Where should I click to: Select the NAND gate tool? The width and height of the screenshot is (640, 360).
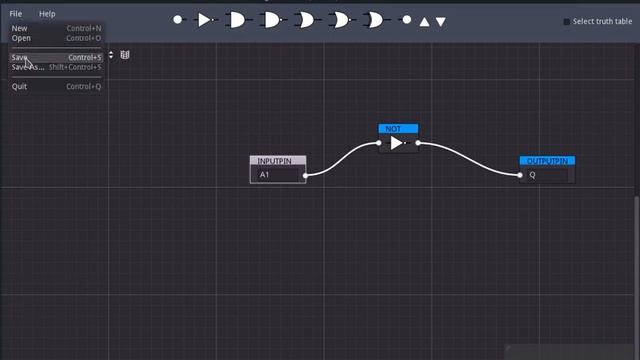(273, 20)
